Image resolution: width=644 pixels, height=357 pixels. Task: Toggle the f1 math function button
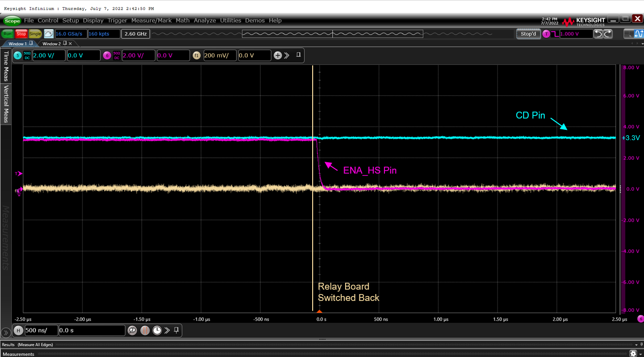coord(197,56)
